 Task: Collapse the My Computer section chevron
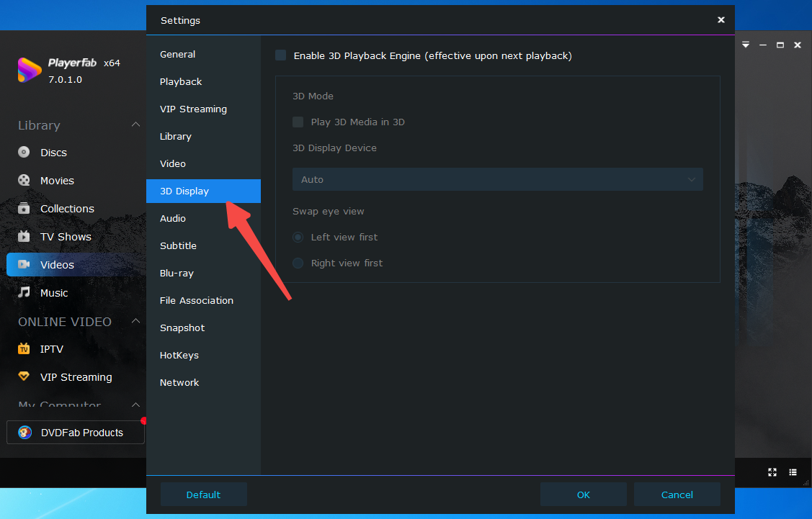point(135,404)
